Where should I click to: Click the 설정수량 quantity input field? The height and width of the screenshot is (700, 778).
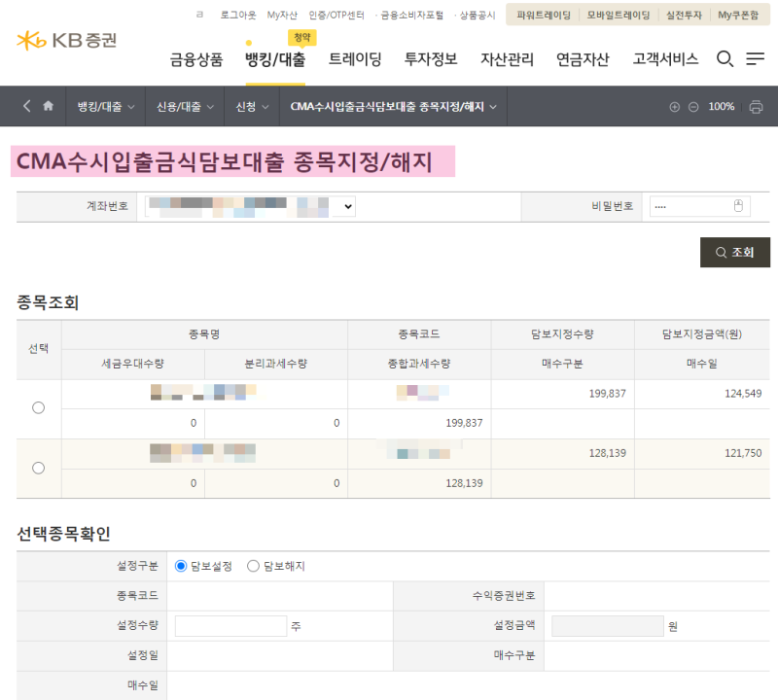(230, 626)
